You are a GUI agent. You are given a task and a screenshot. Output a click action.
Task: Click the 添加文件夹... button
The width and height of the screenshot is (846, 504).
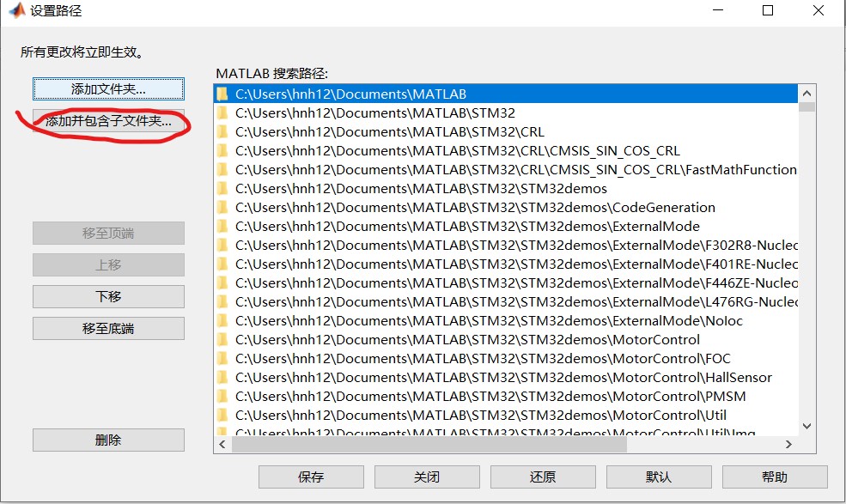108,89
